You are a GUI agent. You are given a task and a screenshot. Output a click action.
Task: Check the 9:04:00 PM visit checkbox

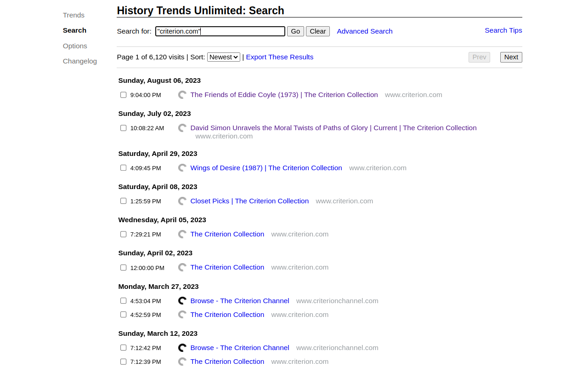pos(123,95)
